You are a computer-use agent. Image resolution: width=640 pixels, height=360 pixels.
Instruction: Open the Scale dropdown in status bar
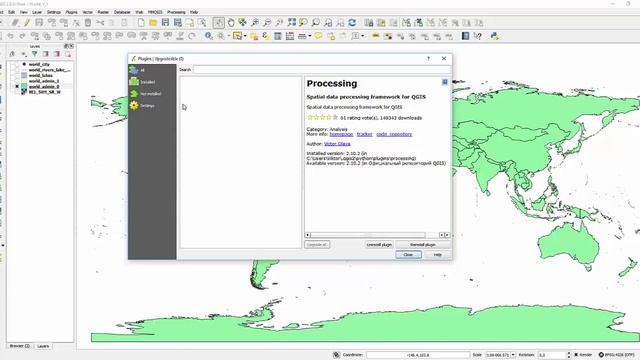tap(513, 355)
